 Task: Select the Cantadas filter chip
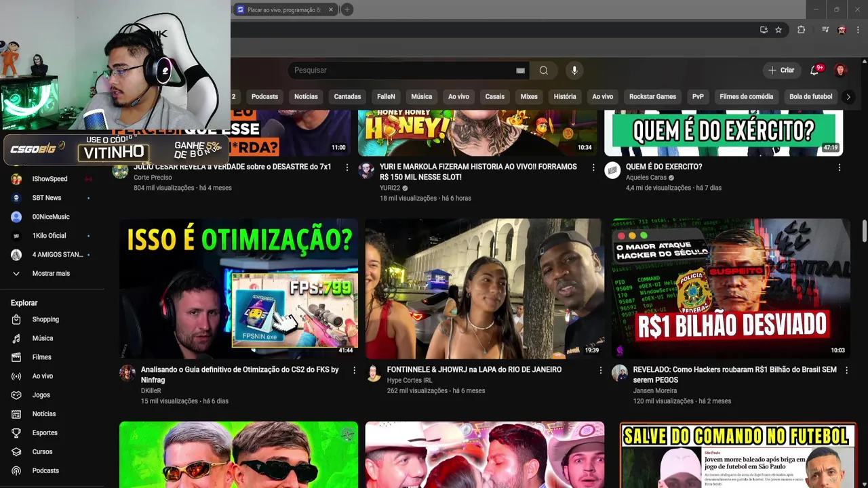tap(347, 97)
